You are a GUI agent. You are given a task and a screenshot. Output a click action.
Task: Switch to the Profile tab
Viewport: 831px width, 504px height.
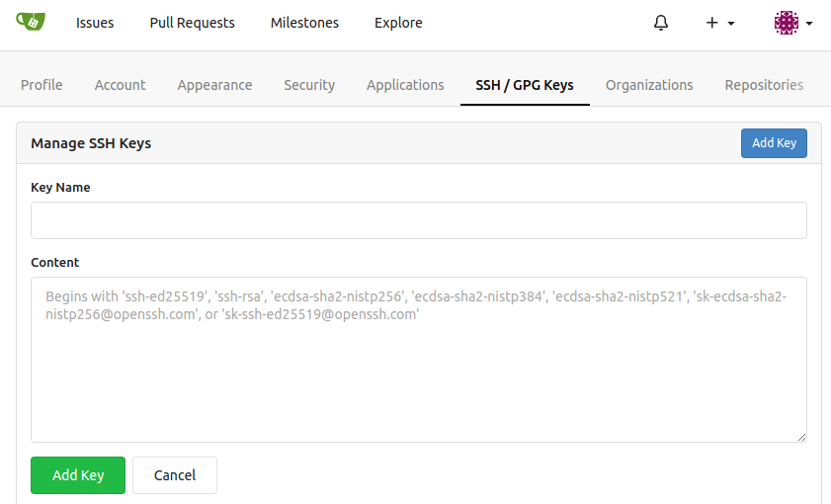pos(42,85)
